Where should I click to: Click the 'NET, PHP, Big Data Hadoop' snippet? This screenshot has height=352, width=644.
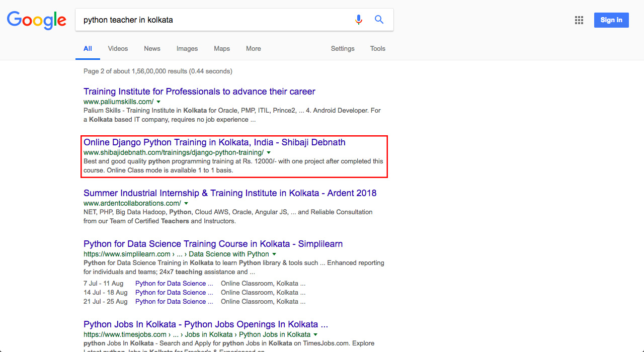(x=228, y=217)
